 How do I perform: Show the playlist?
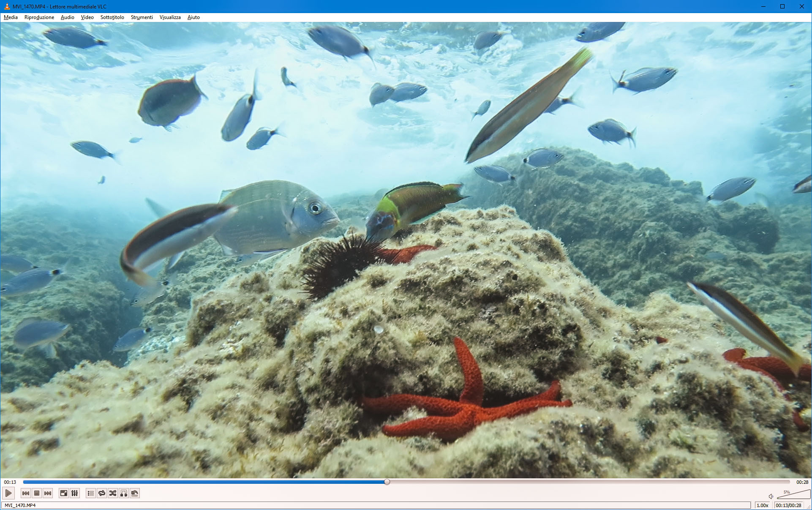point(91,493)
